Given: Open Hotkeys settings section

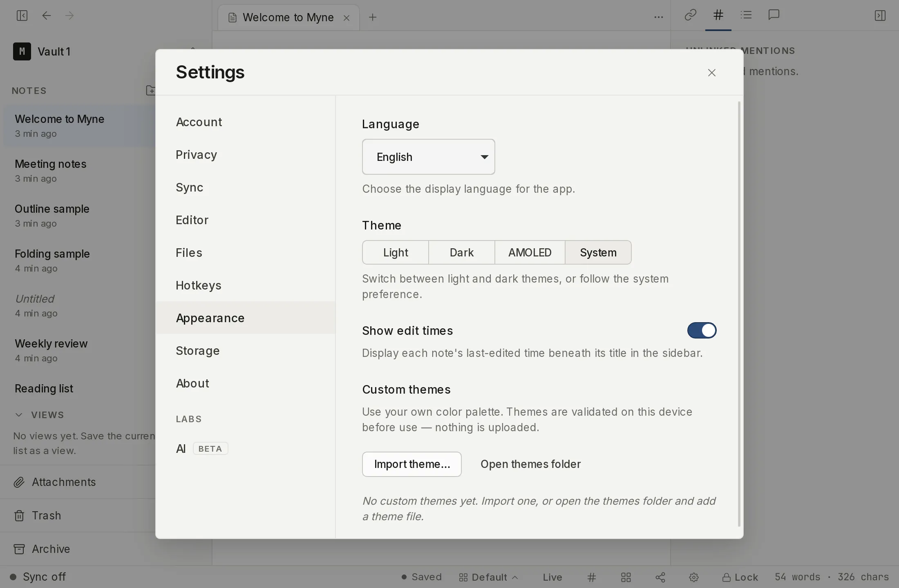Looking at the screenshot, I should tap(245, 285).
